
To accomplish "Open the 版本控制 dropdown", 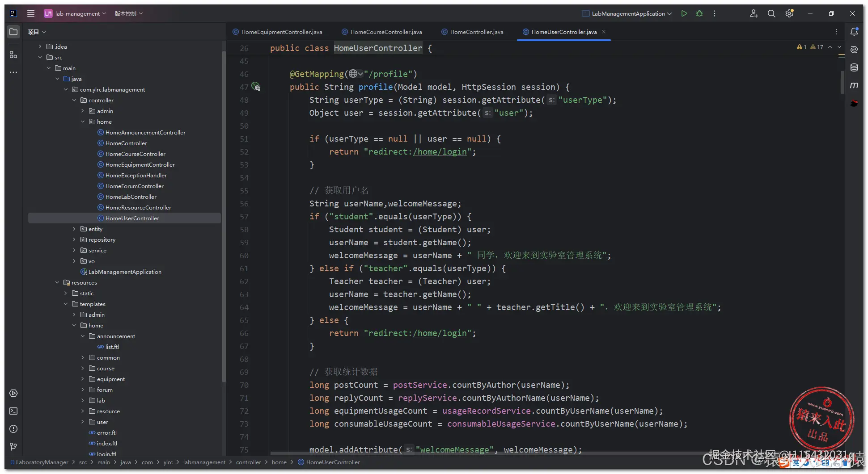I will pyautogui.click(x=129, y=13).
